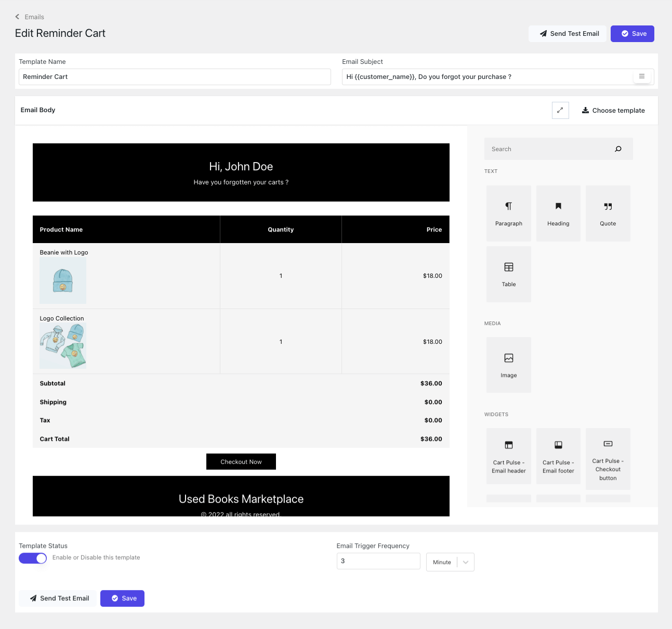
Task: Go back to Emails list
Action: point(30,17)
